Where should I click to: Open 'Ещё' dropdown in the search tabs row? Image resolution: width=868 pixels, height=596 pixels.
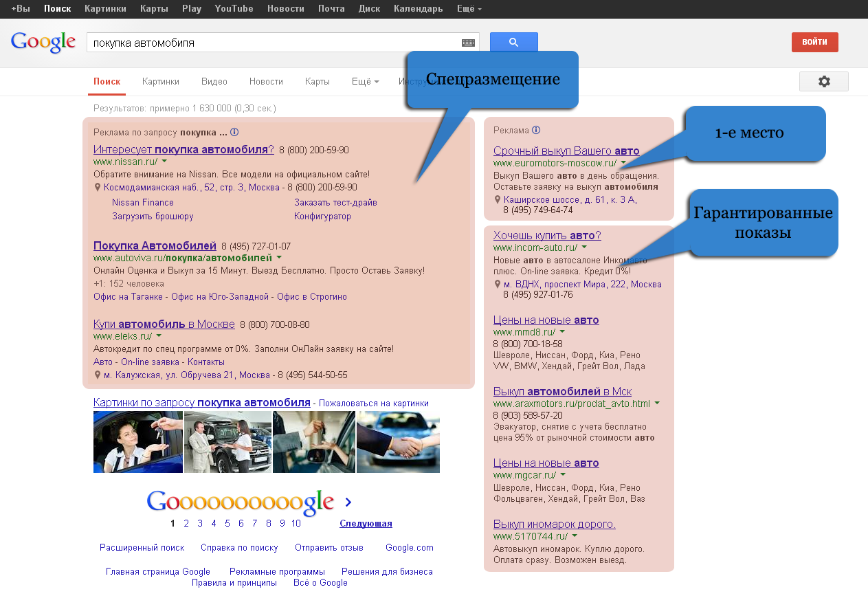tap(365, 81)
